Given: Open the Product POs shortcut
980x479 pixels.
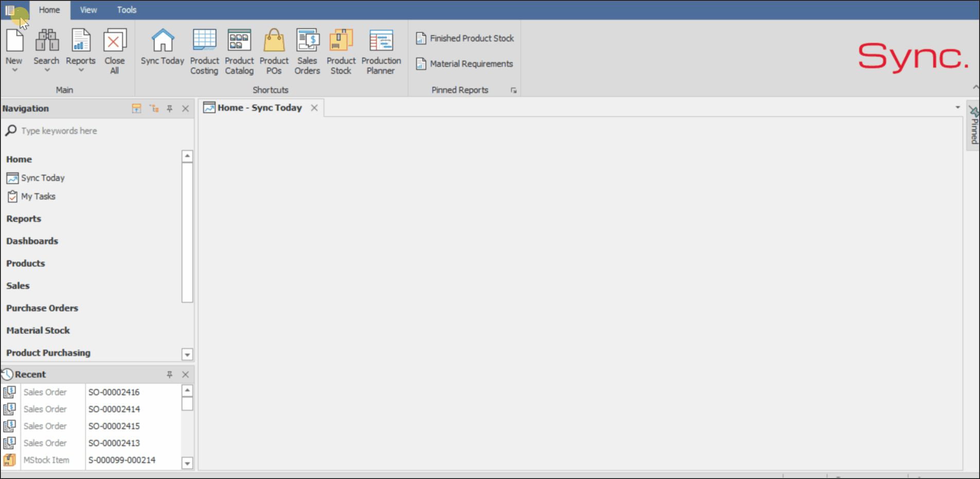Looking at the screenshot, I should pyautogui.click(x=274, y=51).
